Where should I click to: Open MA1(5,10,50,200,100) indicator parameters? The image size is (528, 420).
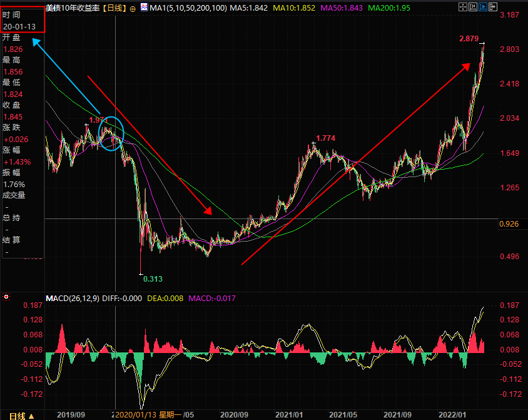click(188, 8)
